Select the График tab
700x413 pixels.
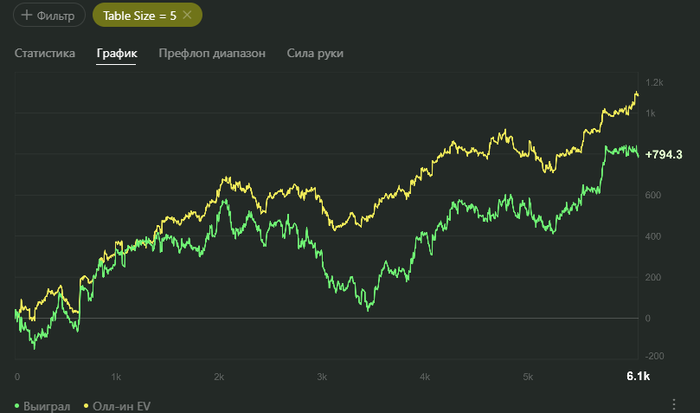point(116,53)
